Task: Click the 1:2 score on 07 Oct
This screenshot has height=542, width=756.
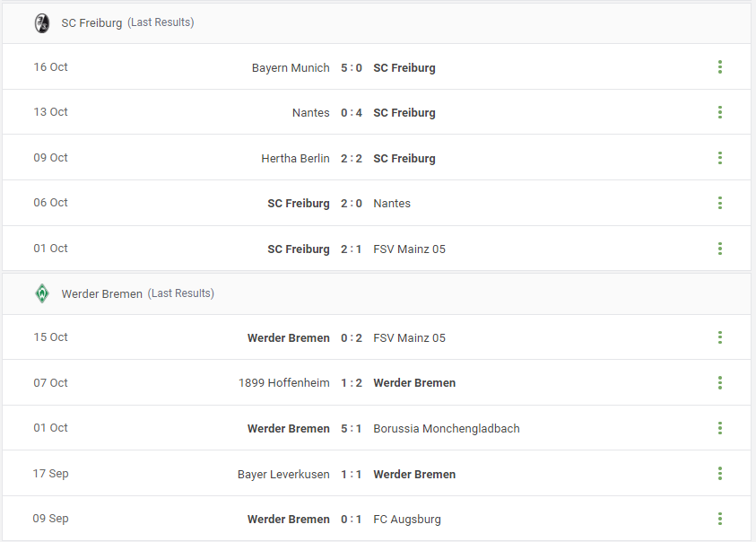Action: coord(352,383)
